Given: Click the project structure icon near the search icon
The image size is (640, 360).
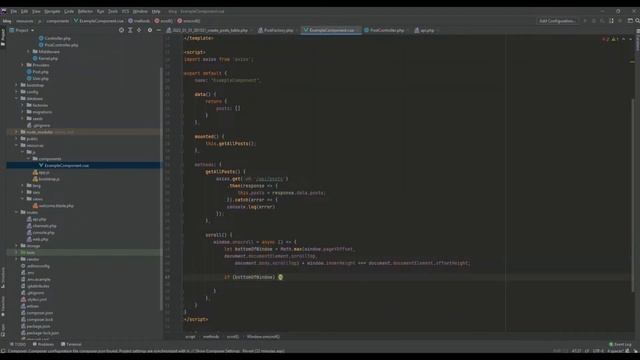Looking at the screenshot, I should coord(630,21).
